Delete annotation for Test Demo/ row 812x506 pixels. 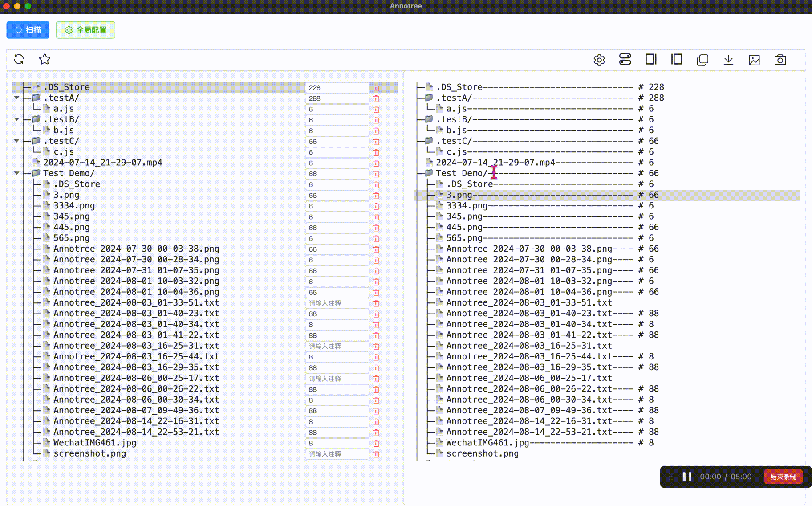(x=376, y=174)
